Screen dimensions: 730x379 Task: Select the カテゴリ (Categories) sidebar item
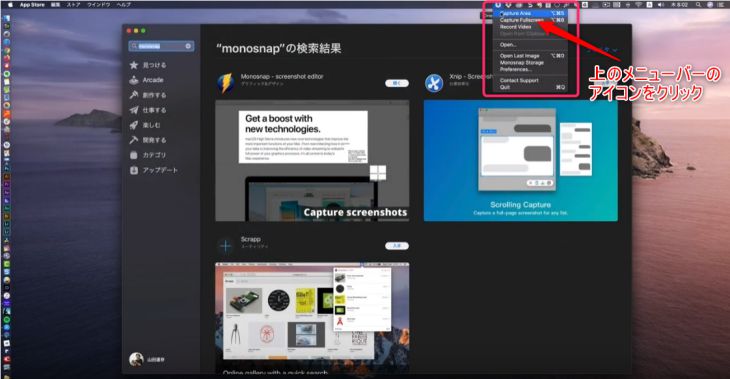148,155
